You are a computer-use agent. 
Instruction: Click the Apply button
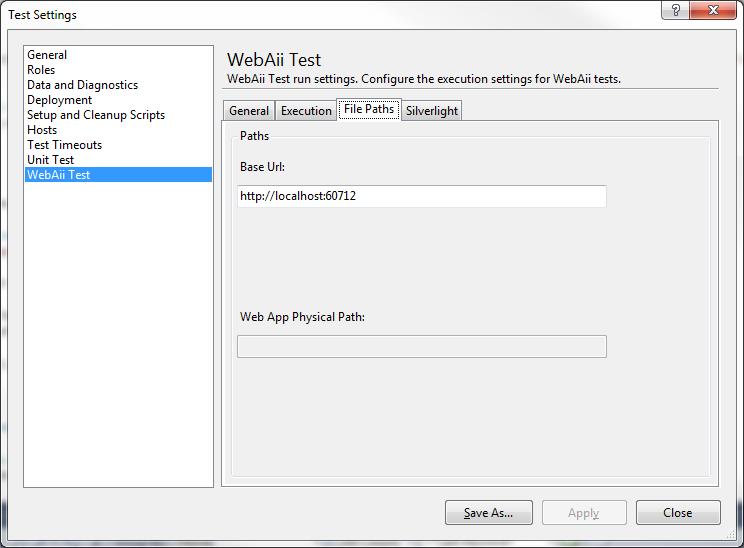click(584, 513)
